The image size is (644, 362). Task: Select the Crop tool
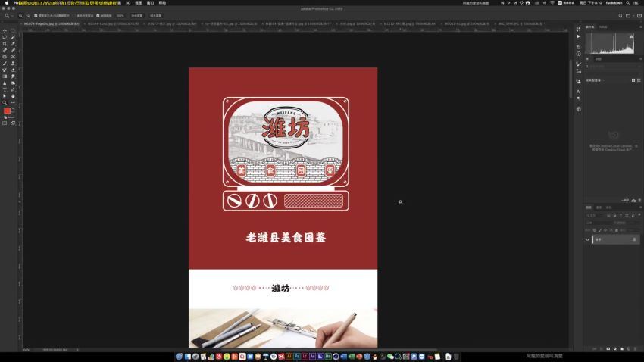(5, 44)
